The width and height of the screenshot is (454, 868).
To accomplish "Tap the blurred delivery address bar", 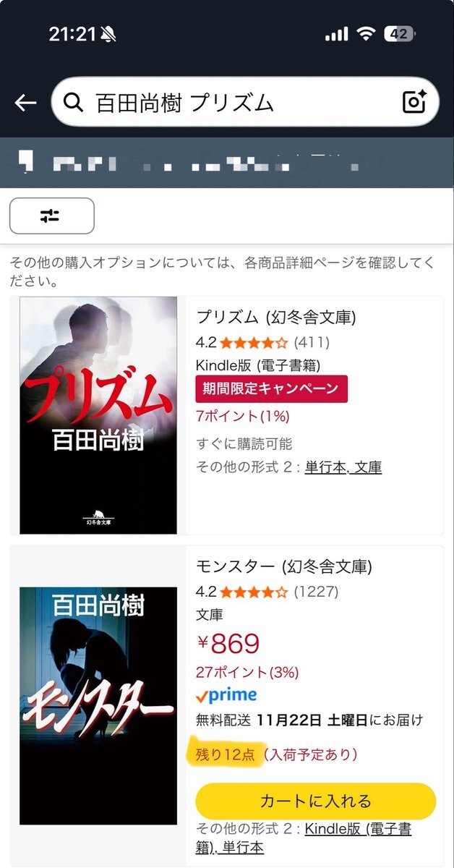I will 227,163.
